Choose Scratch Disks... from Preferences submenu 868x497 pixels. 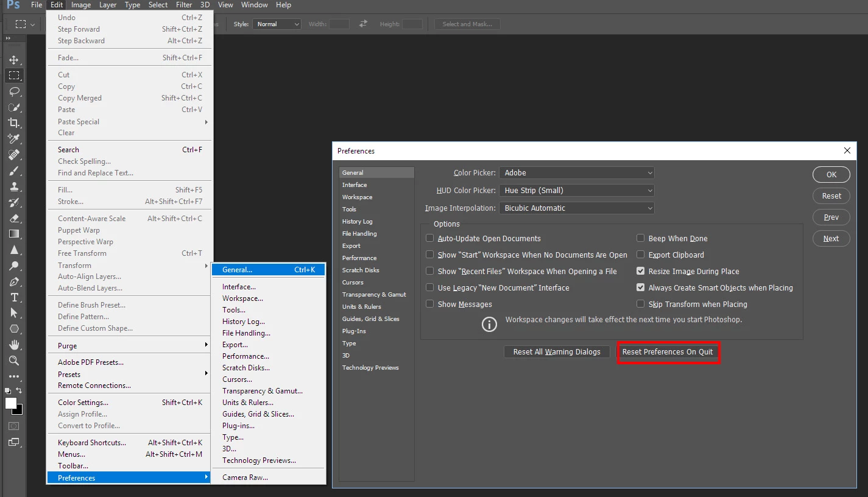point(269,368)
